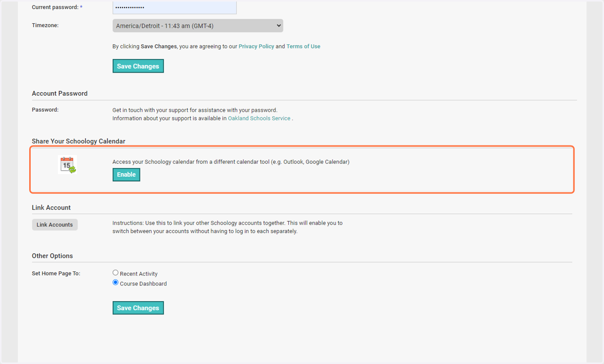Screen dimensions: 604x364
Task: Click the Link Account section heading
Action: pyautogui.click(x=51, y=207)
